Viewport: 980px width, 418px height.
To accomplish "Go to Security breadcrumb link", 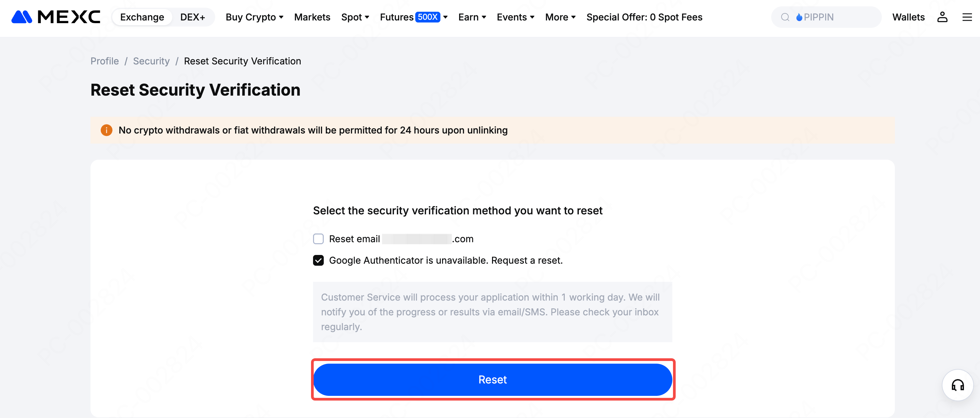I will [151, 61].
